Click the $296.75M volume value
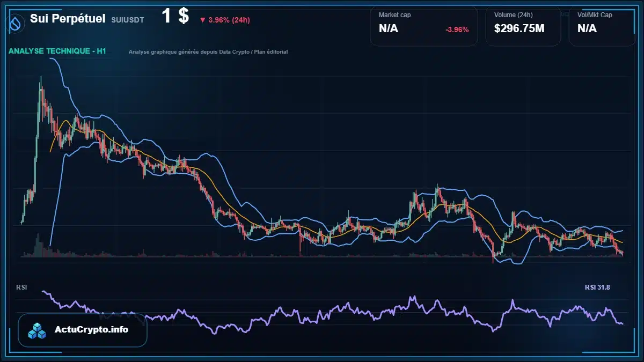 coord(519,29)
